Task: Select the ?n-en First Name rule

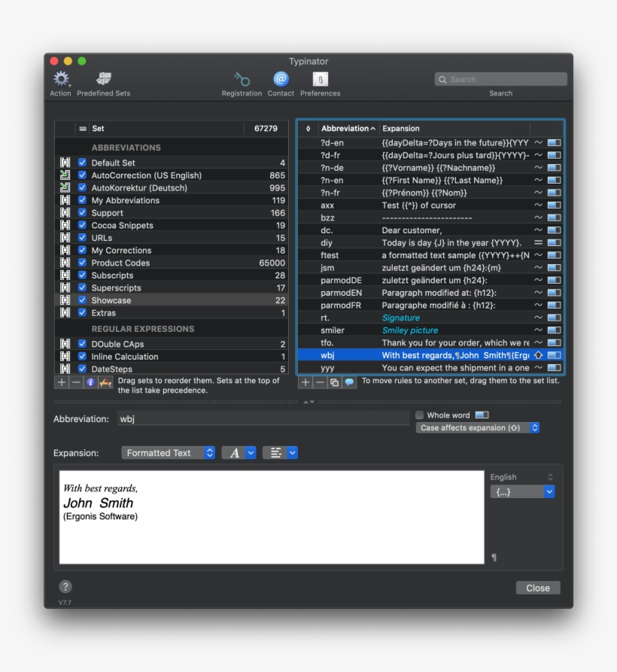Action: tap(430, 180)
